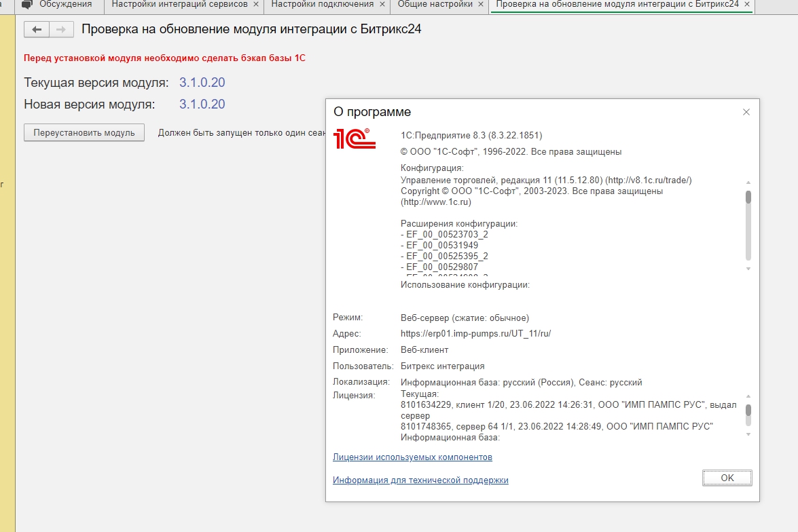The height and width of the screenshot is (532, 798).
Task: Click the Обсуждения chat bubble icon
Action: coord(27,5)
